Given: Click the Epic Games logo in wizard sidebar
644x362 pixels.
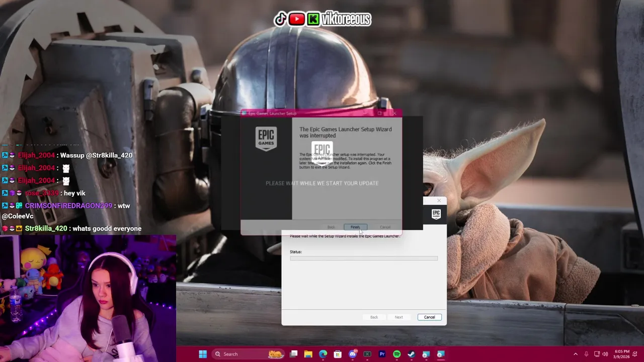Looking at the screenshot, I should (x=266, y=139).
